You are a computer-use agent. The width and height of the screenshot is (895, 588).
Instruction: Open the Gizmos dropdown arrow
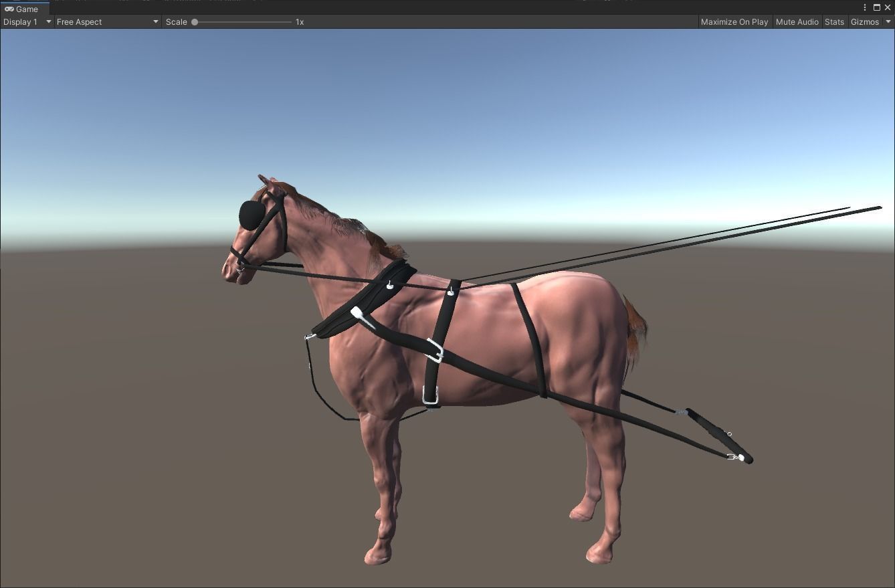coord(888,22)
